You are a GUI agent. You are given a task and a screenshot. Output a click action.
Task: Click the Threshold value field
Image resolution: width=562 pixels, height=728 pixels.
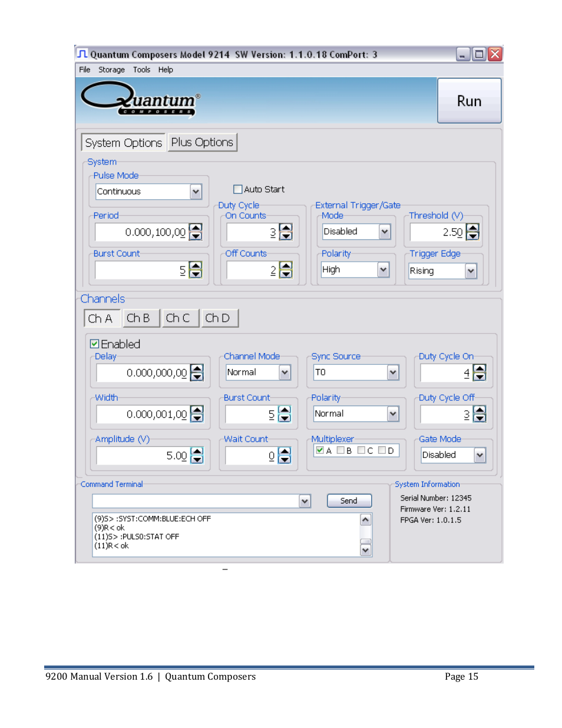tap(438, 232)
